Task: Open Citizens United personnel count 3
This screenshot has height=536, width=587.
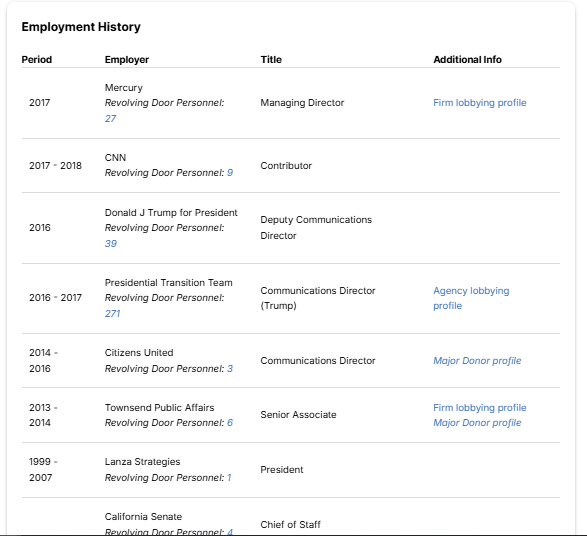Action: pos(230,369)
